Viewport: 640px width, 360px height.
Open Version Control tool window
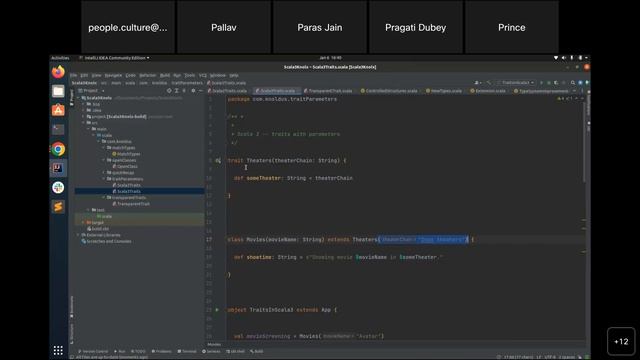(x=93, y=351)
